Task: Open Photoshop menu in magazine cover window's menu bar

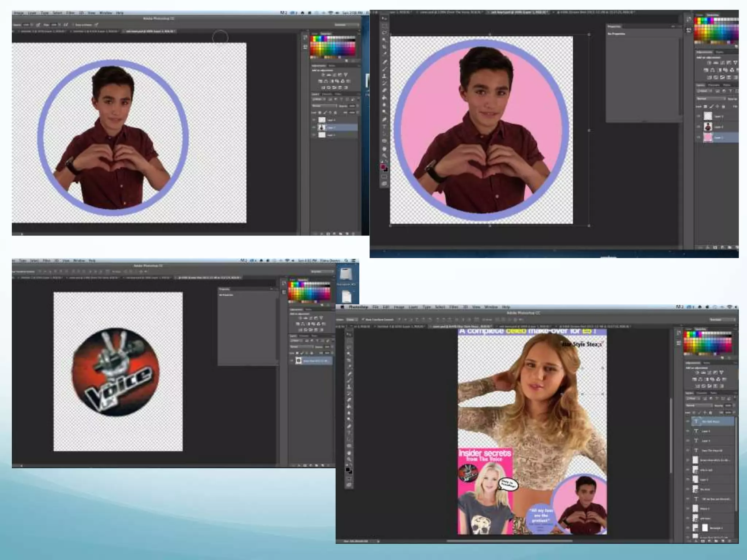Action: coord(358,307)
